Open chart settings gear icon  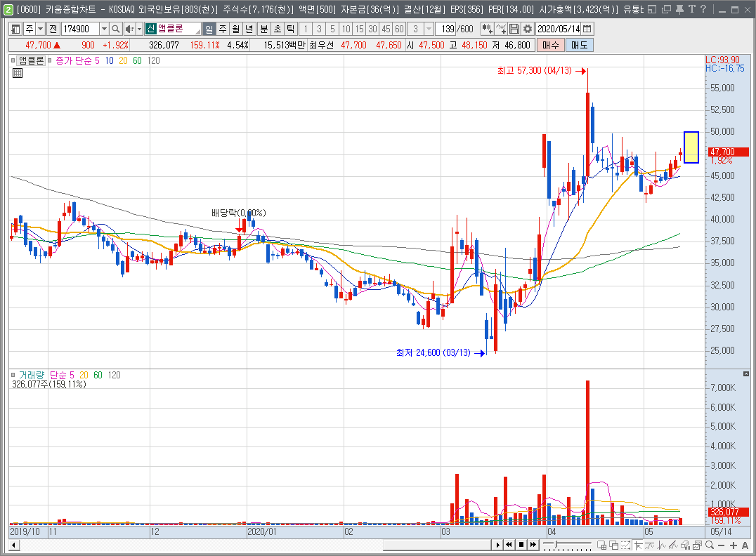528,29
